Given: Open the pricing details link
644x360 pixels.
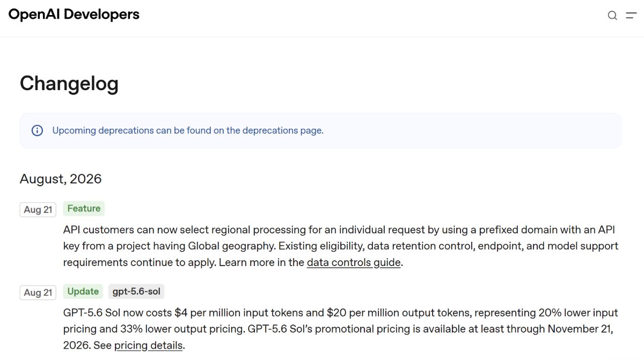Looking at the screenshot, I should [149, 346].
